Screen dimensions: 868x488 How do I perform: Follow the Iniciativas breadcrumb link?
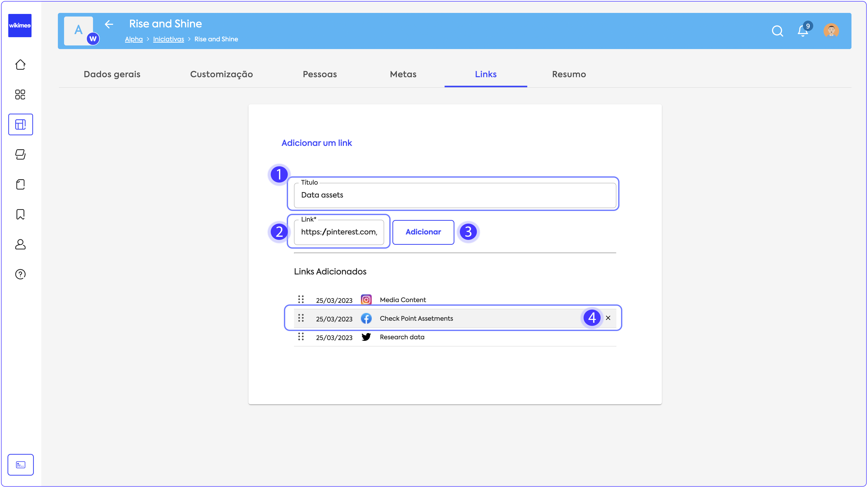point(168,39)
